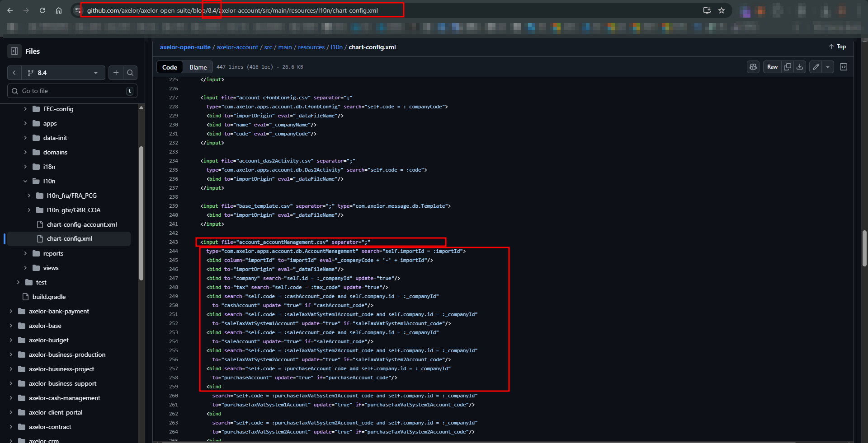Open the symbols panel
Viewport: 868px width, 443px height.
click(x=844, y=67)
